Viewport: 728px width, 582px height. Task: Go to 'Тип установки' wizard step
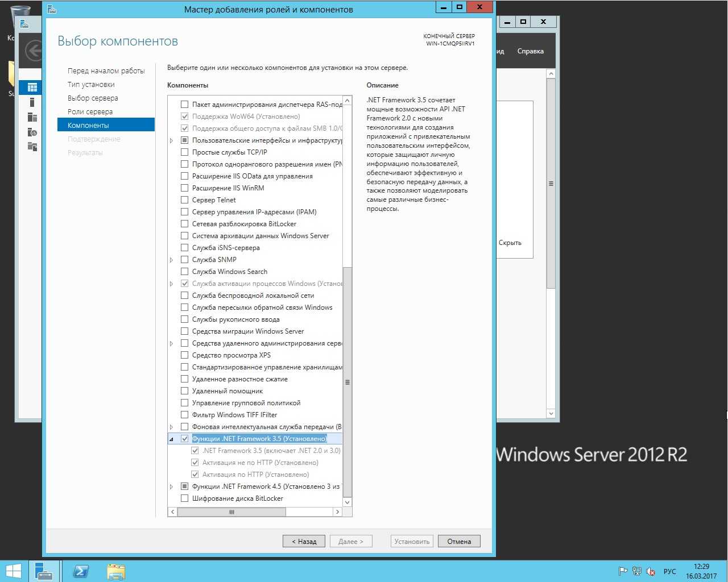(x=91, y=85)
